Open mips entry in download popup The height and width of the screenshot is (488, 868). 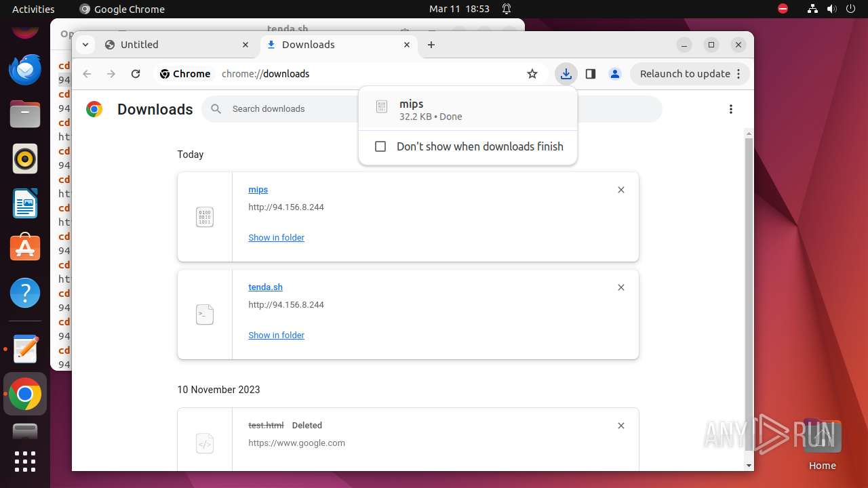tap(468, 109)
